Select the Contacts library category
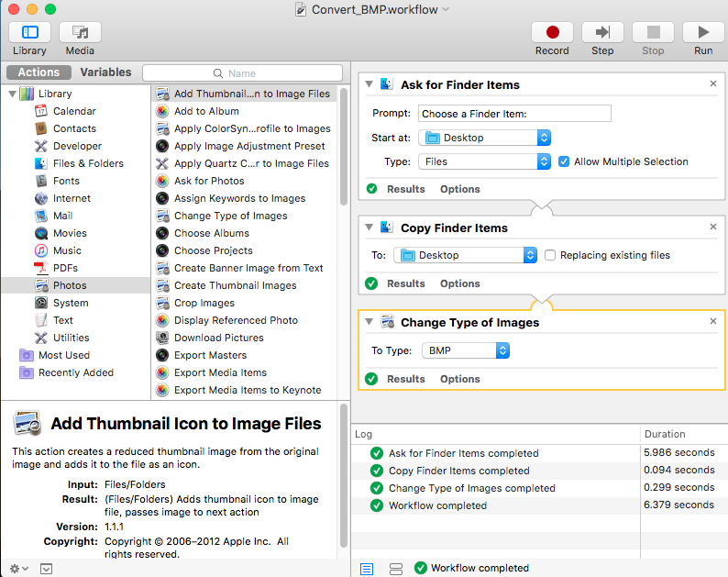 click(x=74, y=128)
